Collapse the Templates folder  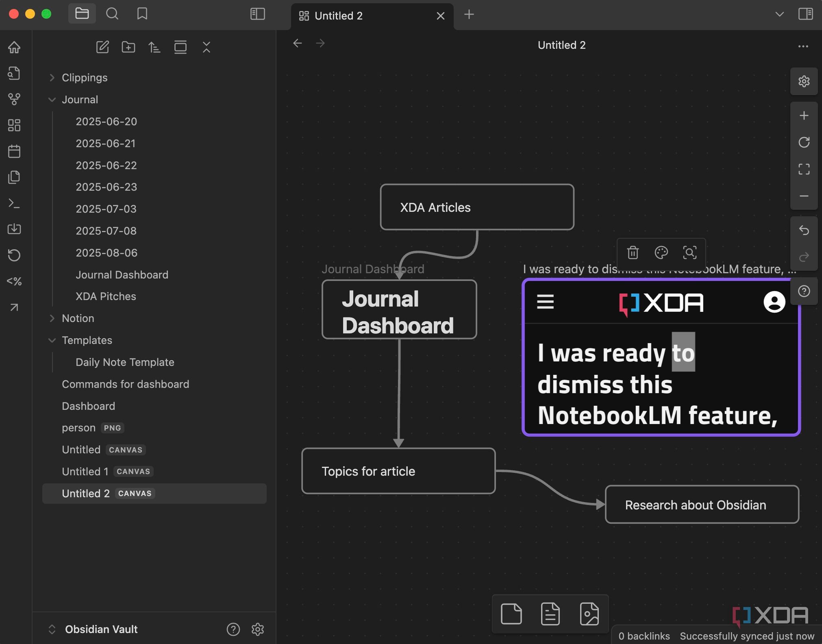coord(52,340)
